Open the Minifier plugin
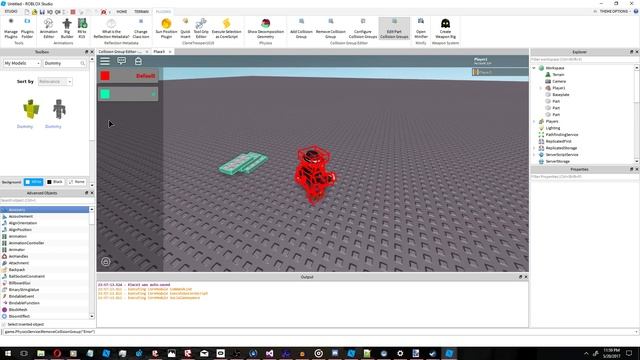This screenshot has width=640, height=360. 421,28
